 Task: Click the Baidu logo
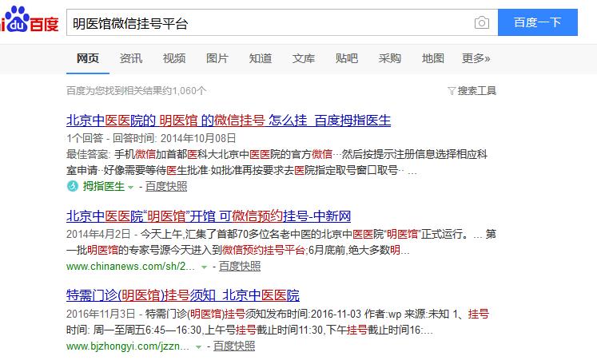pyautogui.click(x=29, y=21)
